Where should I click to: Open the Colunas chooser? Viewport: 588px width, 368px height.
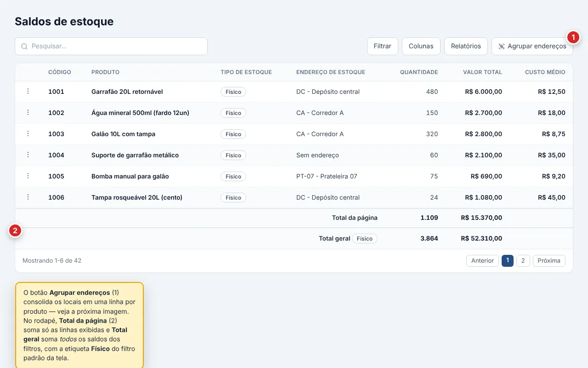click(421, 46)
